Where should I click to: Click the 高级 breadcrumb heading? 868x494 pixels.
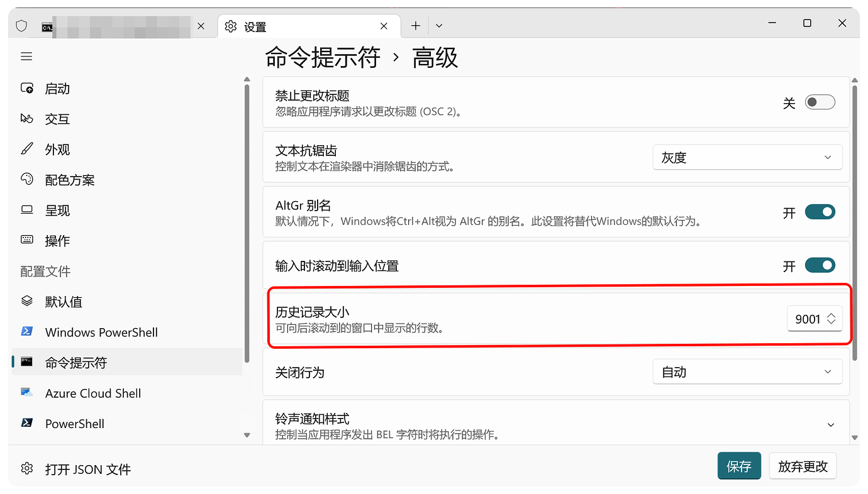tap(435, 57)
